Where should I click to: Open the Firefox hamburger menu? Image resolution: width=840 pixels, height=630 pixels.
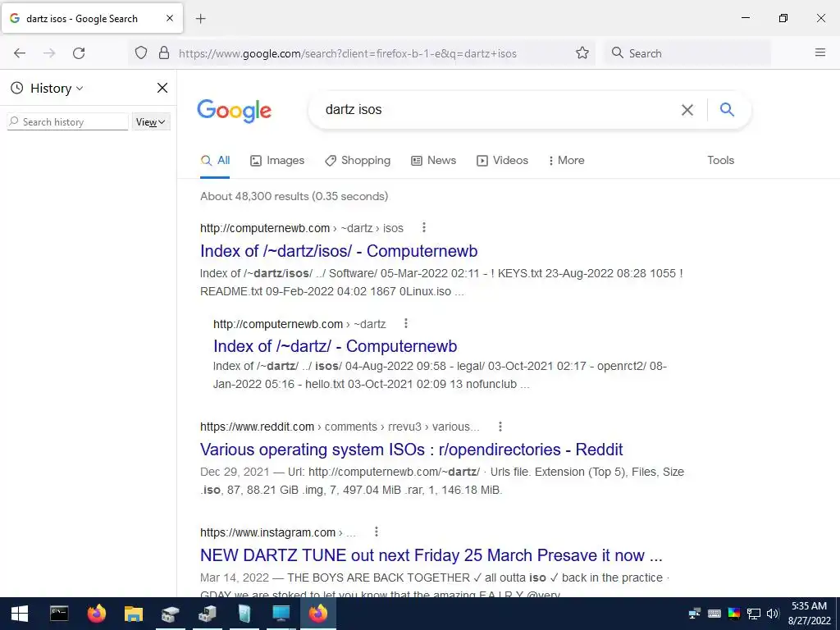820,52
